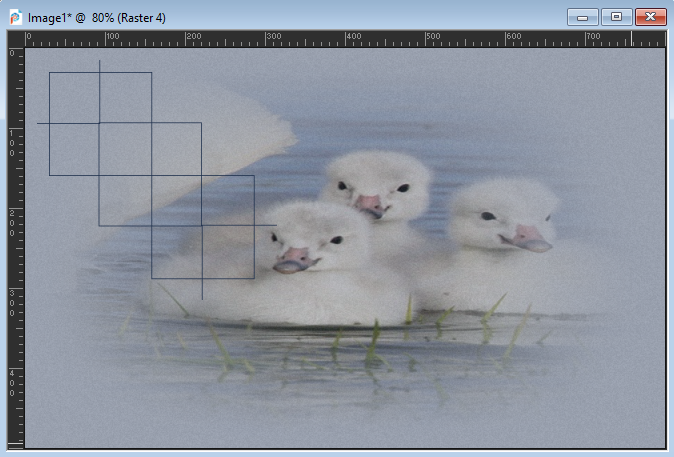Click the horizontal ruler at top
674x457 pixels.
[x=346, y=39]
